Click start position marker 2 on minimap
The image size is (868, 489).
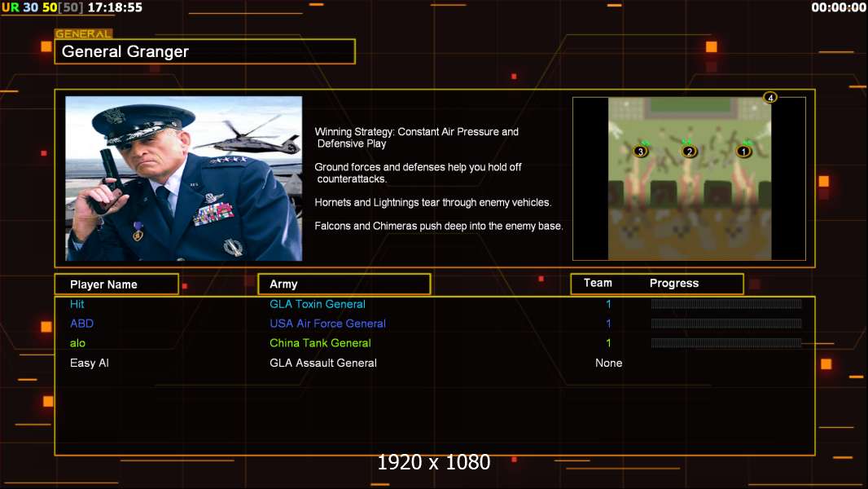[689, 152]
